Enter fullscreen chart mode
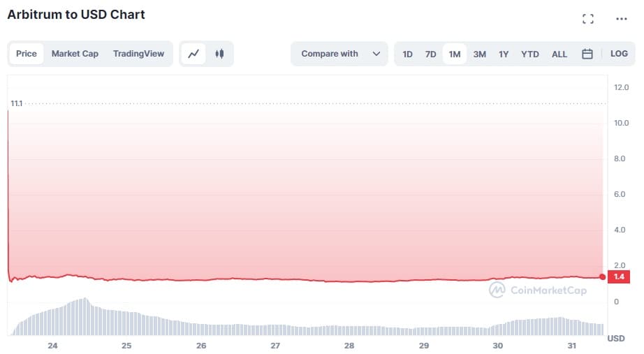 pyautogui.click(x=587, y=19)
